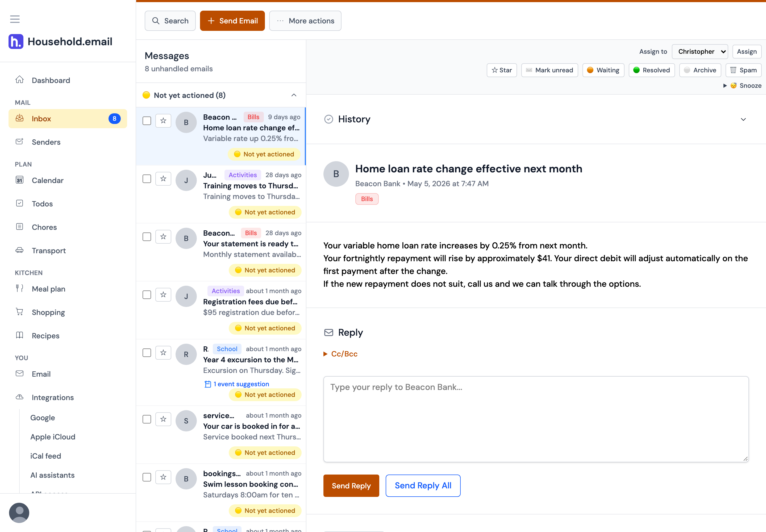
Task: Tick the checkbox for the home loan rate email
Action: click(147, 121)
